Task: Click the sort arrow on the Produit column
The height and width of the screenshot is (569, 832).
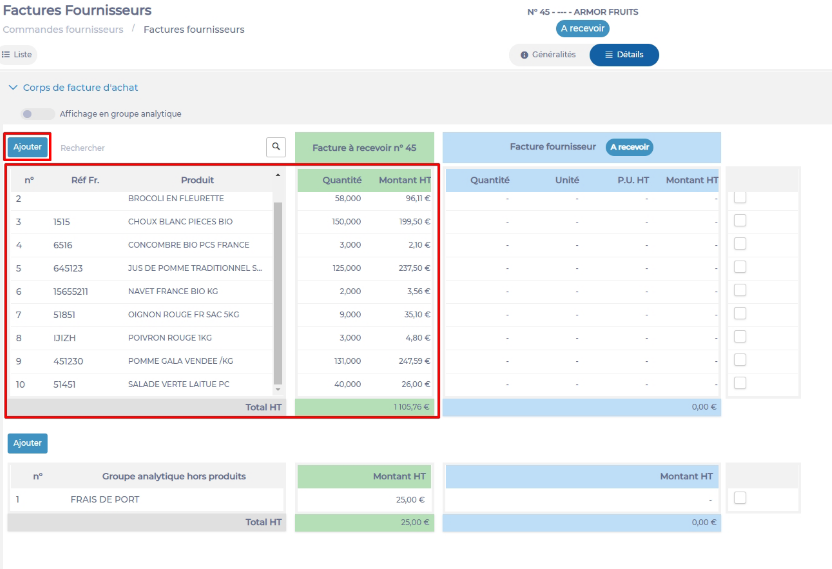Action: pyautogui.click(x=278, y=175)
